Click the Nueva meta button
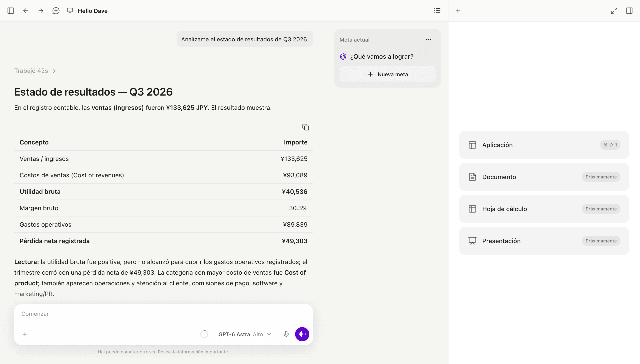Image resolution: width=640 pixels, height=364 pixels. (388, 74)
